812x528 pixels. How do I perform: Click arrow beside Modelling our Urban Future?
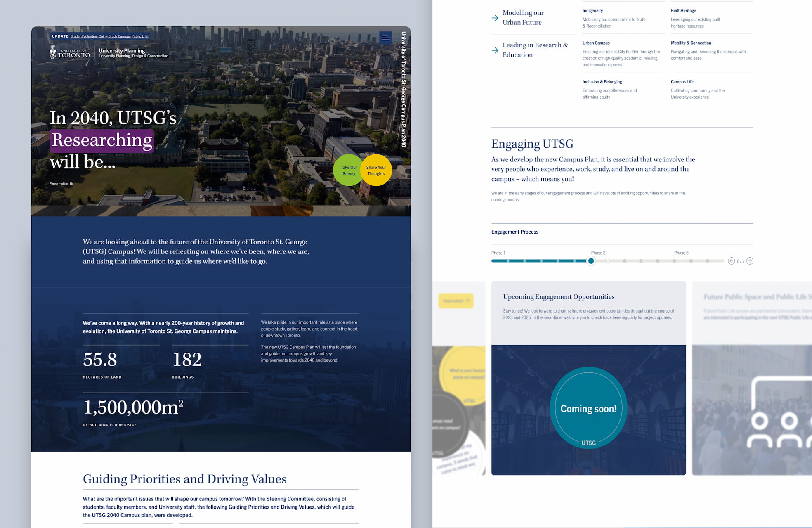click(495, 18)
